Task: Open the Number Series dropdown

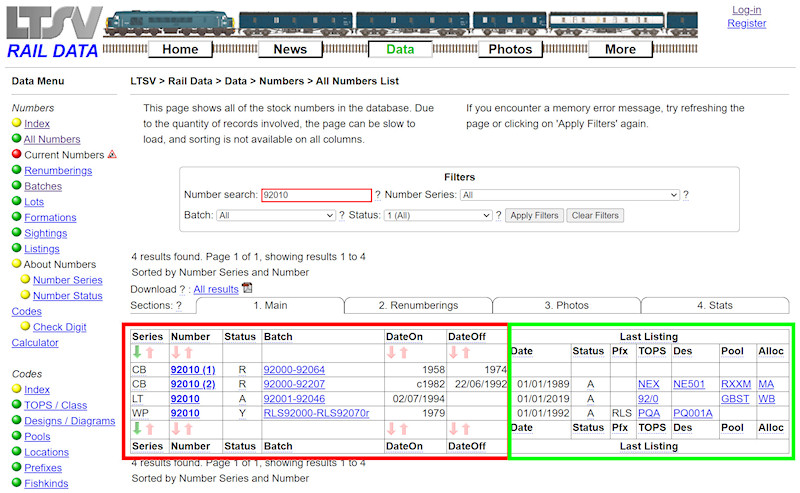Action: (569, 195)
